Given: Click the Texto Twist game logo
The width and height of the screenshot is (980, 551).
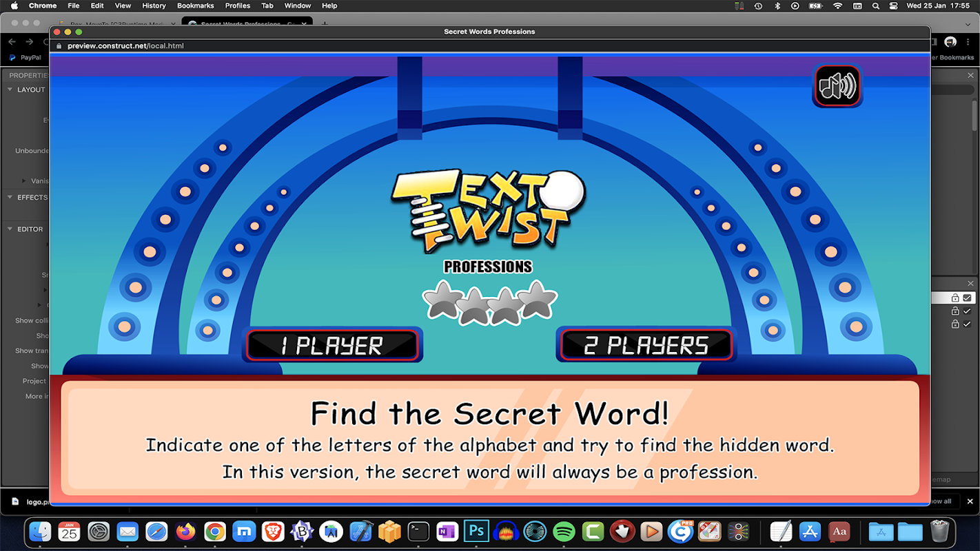Looking at the screenshot, I should [488, 211].
